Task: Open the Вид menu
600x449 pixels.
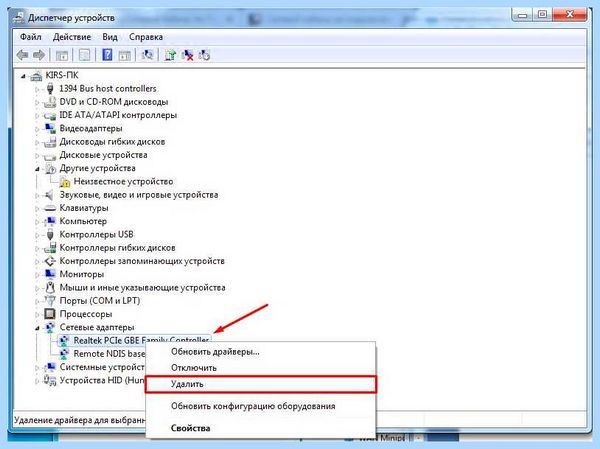Action: pyautogui.click(x=110, y=37)
